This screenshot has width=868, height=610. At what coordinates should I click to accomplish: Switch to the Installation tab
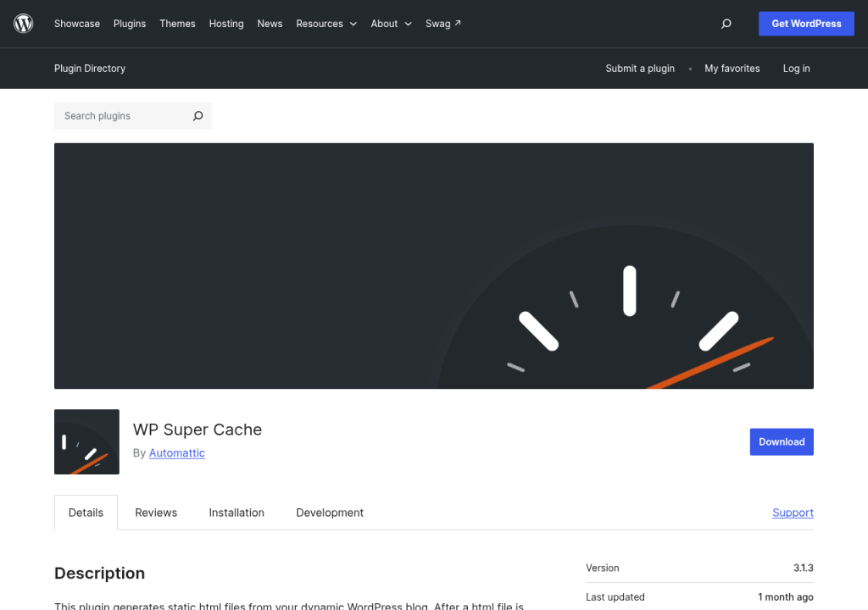coord(236,513)
